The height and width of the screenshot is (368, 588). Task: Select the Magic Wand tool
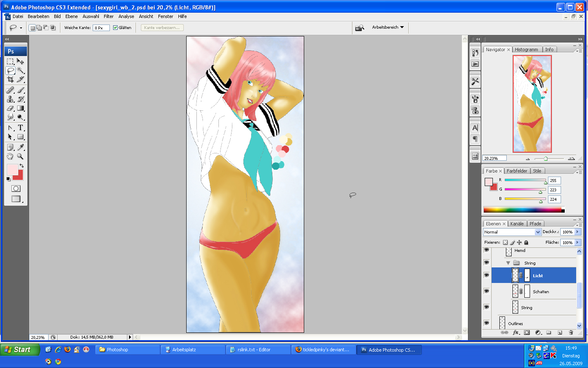pyautogui.click(x=21, y=70)
